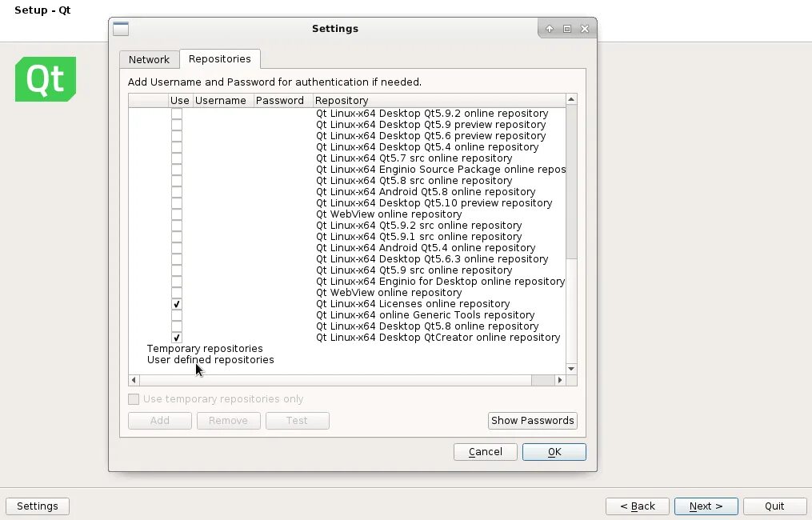Image resolution: width=812 pixels, height=520 pixels.
Task: Tick the Desktop Qt5.6 preview repository checkbox
Action: click(177, 136)
